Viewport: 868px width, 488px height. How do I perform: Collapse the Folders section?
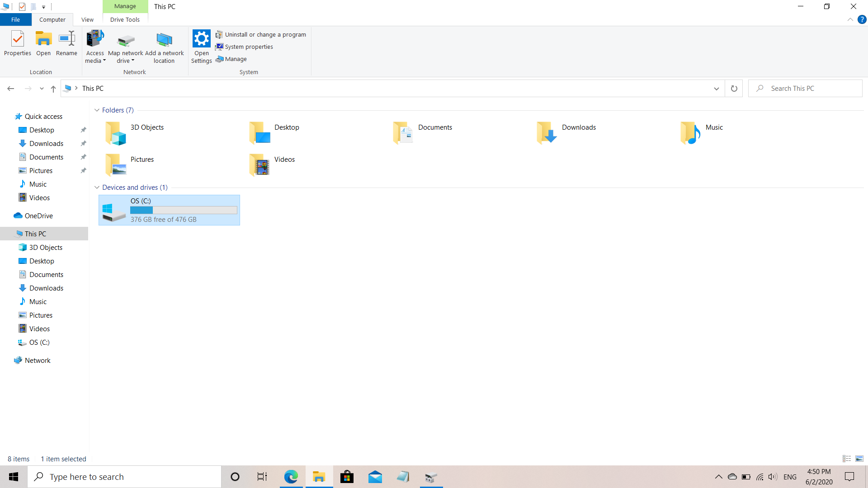point(97,110)
